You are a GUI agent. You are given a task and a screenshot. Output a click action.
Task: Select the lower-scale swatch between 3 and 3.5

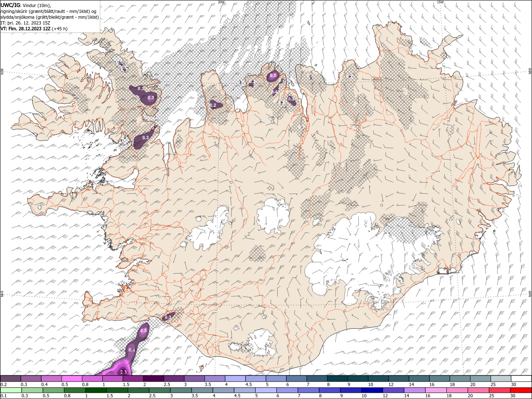(x=181, y=390)
